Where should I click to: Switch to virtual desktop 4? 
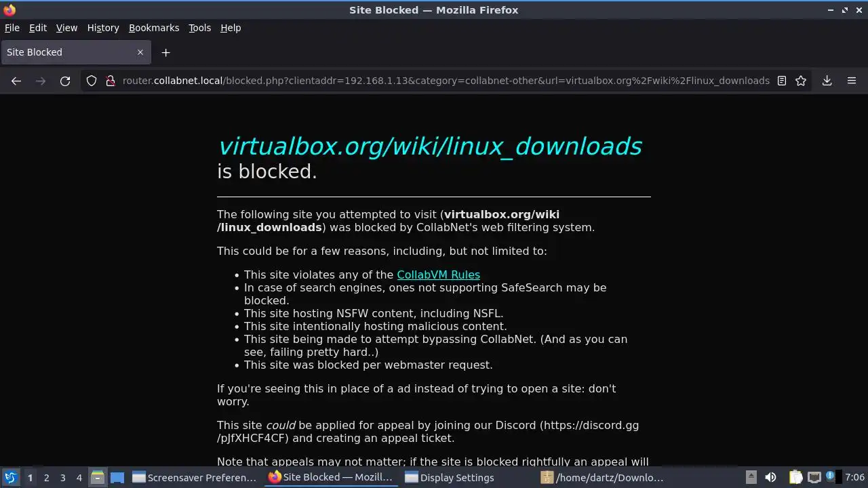[79, 477]
